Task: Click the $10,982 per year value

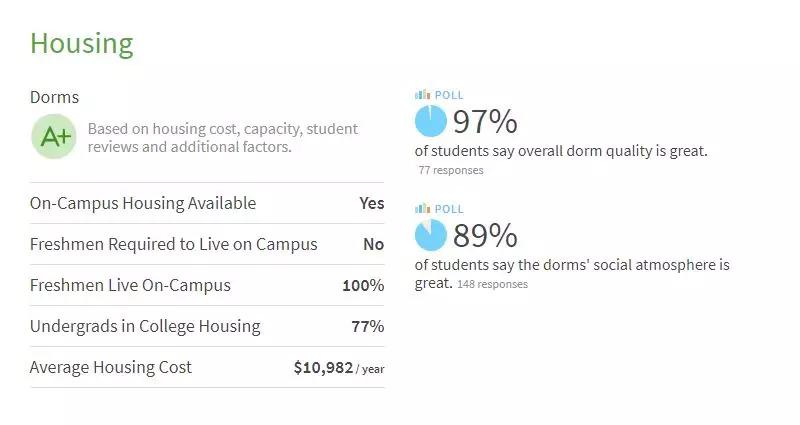Action: pos(338,368)
